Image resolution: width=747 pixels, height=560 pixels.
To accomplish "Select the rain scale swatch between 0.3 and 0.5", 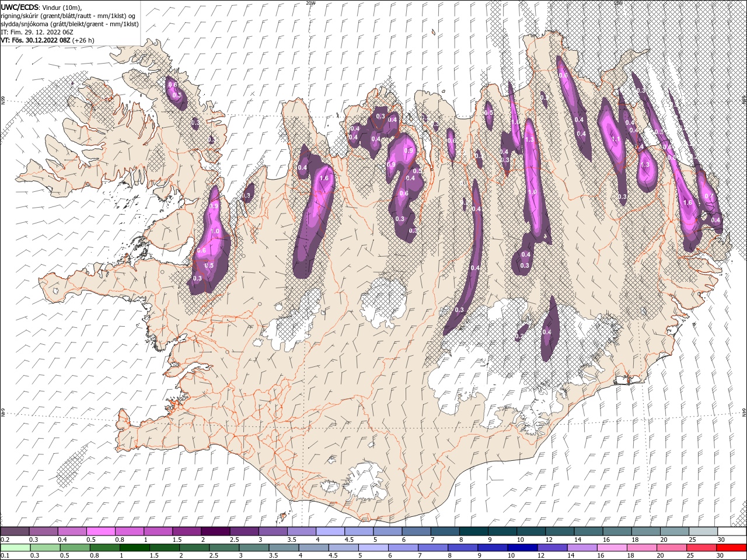I will 44,548.
